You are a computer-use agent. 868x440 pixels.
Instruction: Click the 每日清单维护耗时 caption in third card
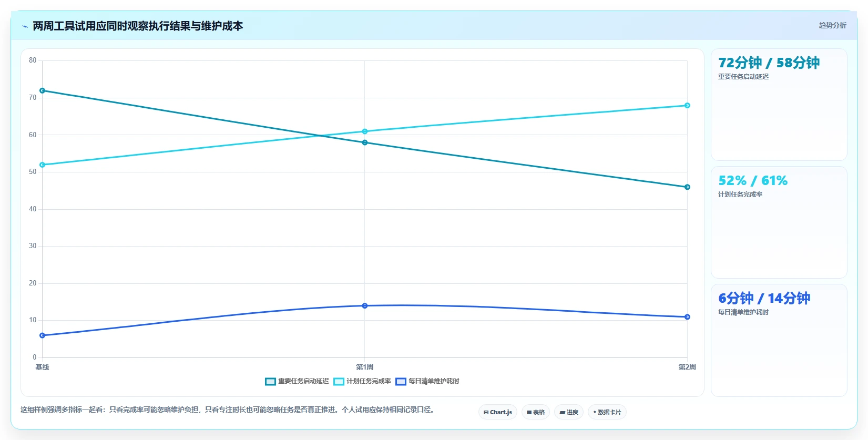(743, 312)
